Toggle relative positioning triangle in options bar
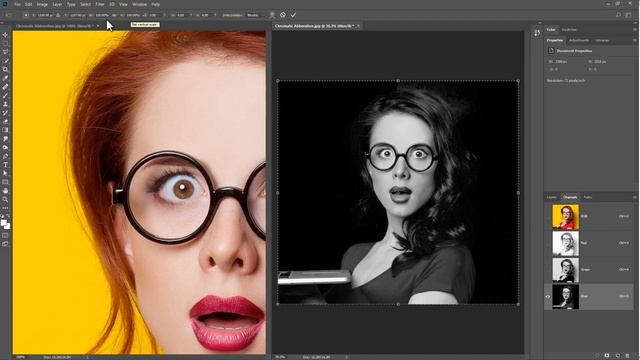Screen dimensions: 640x360 58,15
